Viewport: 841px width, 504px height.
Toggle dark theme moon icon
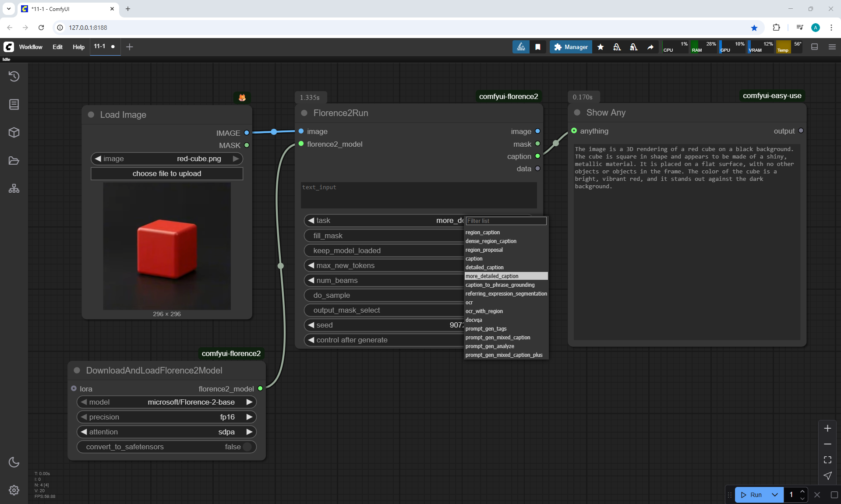pos(14,462)
